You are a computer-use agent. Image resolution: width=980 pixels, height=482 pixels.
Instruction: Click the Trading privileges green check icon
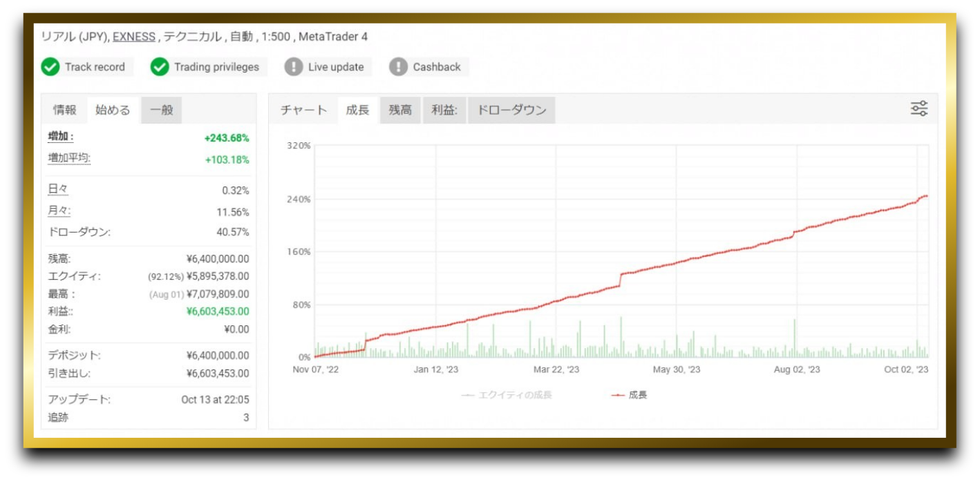(160, 67)
